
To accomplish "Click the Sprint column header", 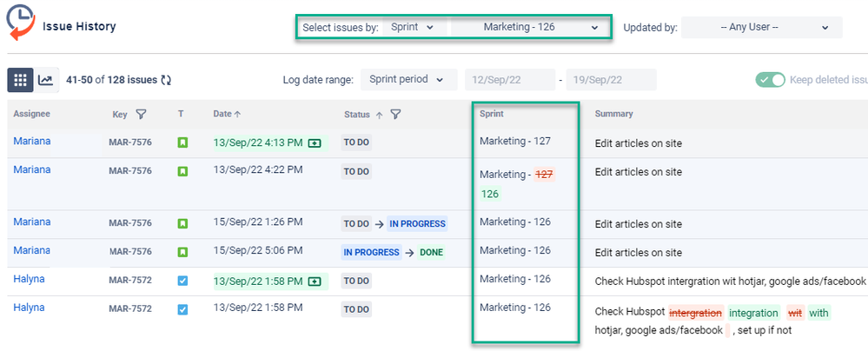I will [492, 114].
